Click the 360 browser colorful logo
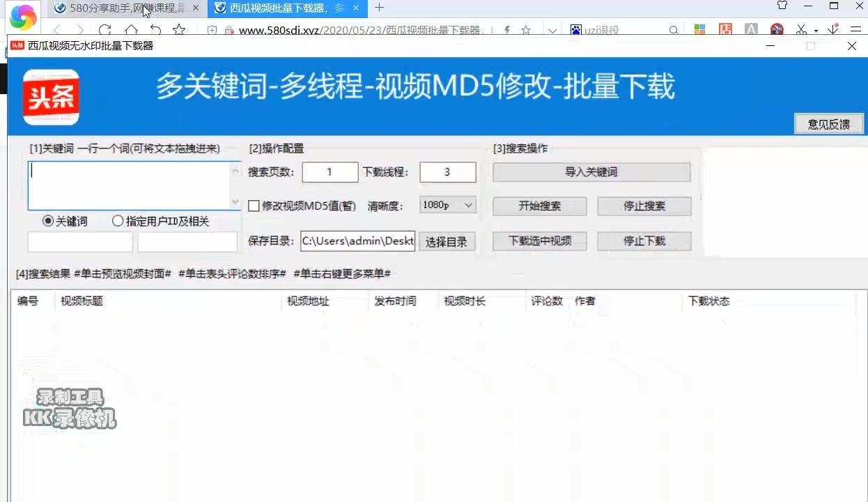 click(x=22, y=17)
